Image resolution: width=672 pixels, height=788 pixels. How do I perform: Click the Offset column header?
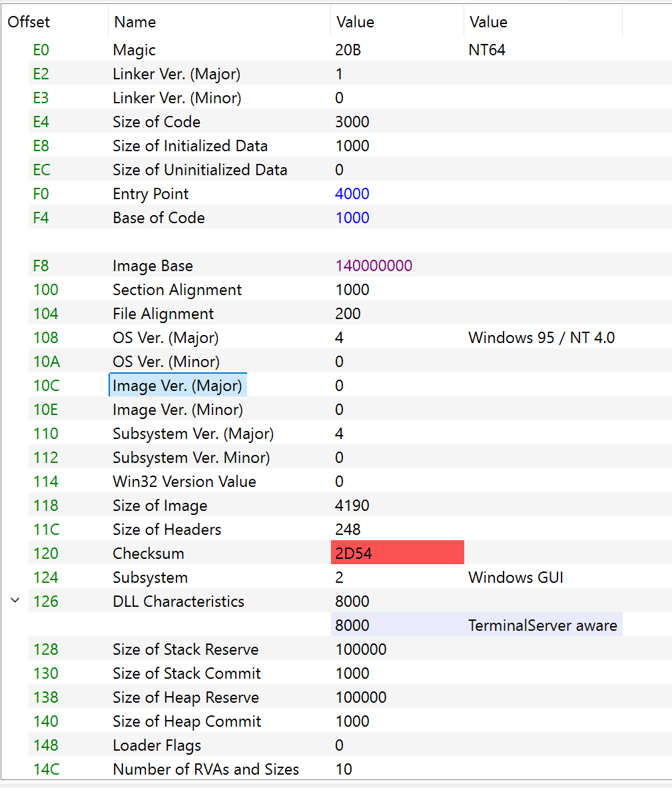click(x=29, y=22)
